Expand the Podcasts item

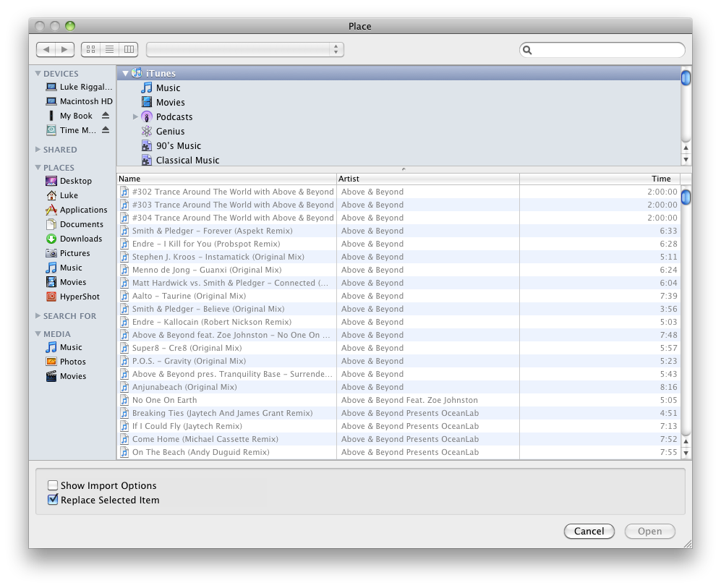135,116
